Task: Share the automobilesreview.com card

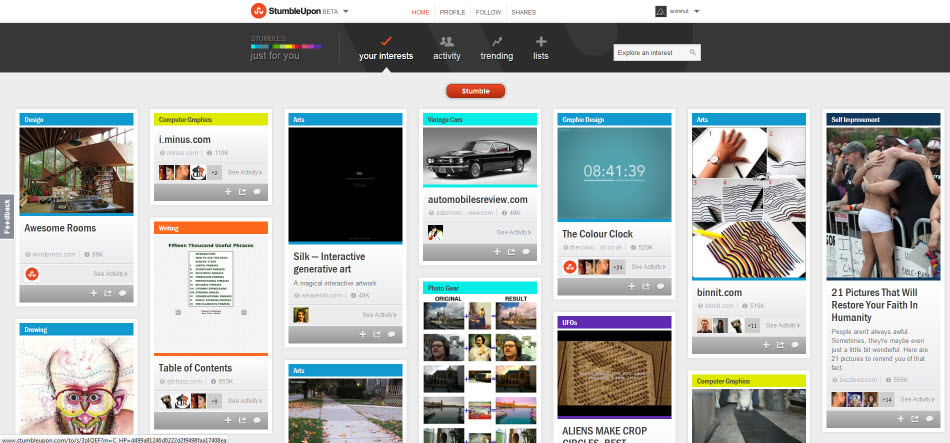Action: (x=511, y=252)
